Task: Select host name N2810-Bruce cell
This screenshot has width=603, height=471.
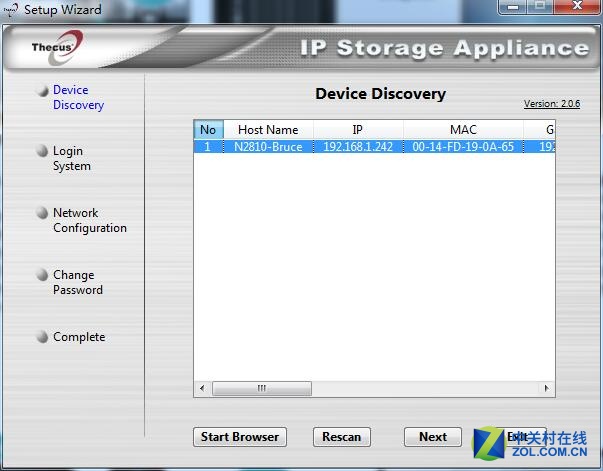Action: (x=268, y=146)
